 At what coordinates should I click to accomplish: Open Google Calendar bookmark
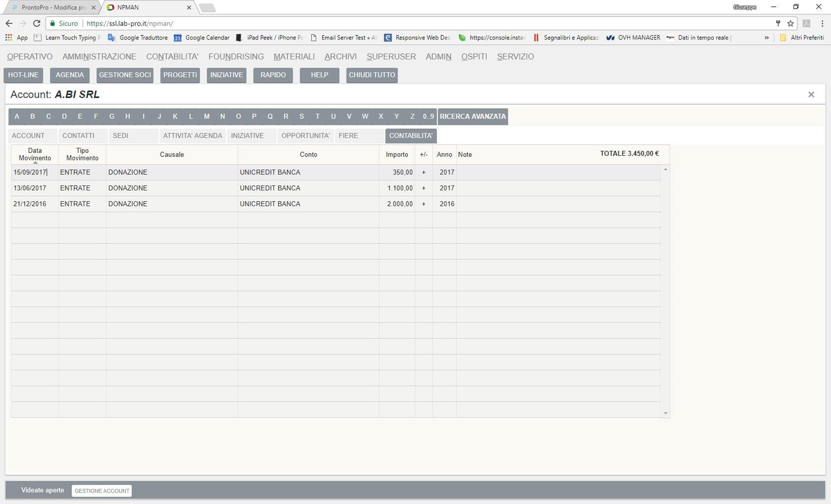click(202, 37)
